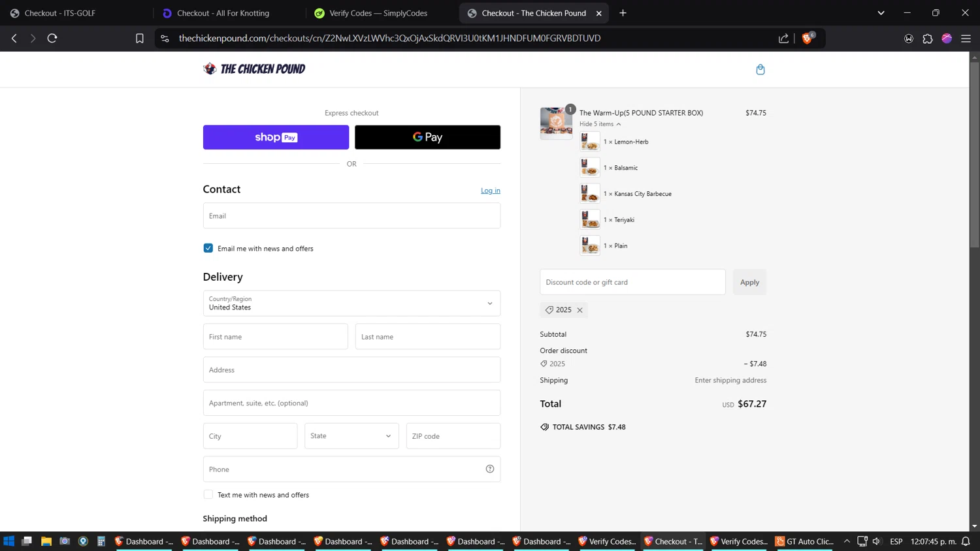
Task: Click the City input field
Action: click(x=250, y=436)
